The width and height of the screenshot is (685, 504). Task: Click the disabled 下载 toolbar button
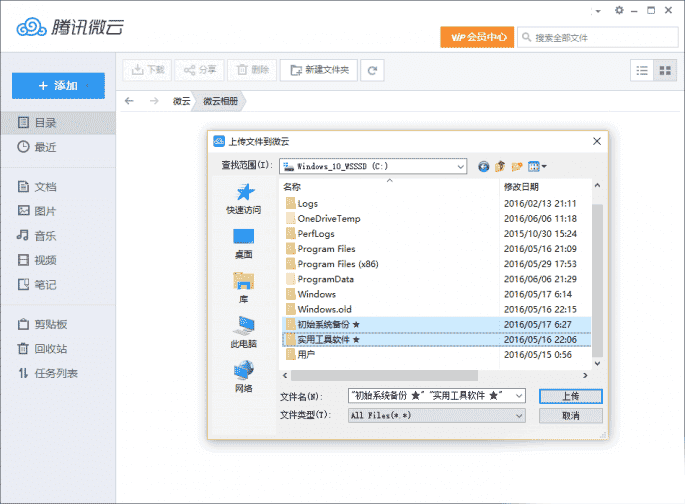147,70
